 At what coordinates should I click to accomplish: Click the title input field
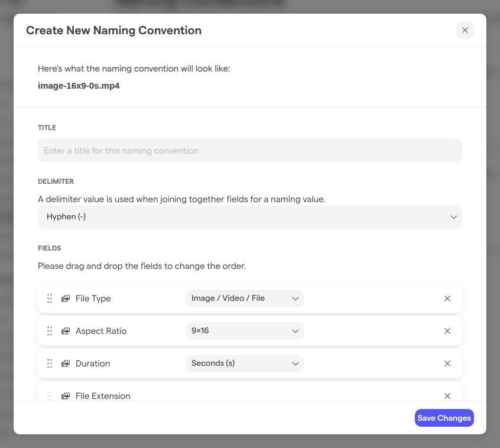(x=249, y=150)
